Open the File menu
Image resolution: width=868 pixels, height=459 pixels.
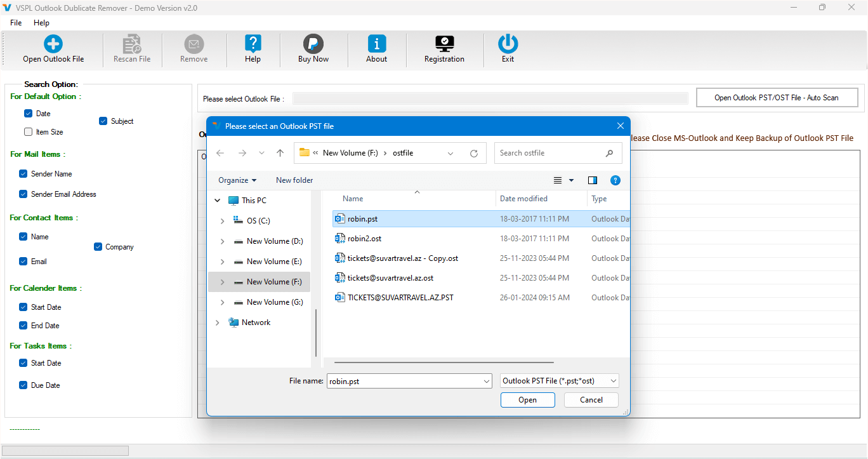tap(16, 23)
